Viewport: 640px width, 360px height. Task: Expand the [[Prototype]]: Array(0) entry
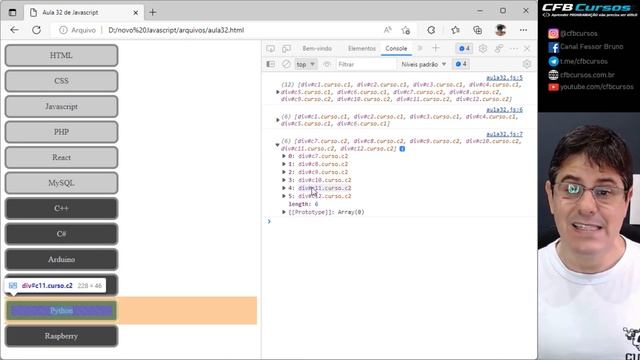[x=284, y=212]
